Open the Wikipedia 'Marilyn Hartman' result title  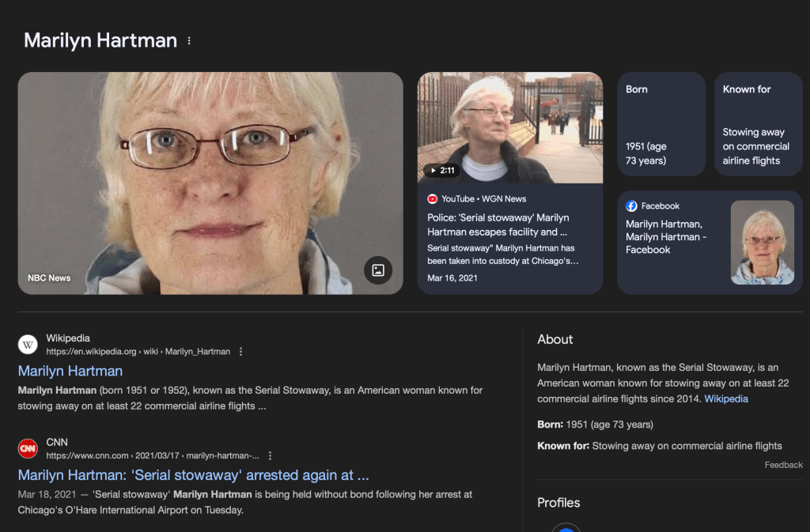70,371
